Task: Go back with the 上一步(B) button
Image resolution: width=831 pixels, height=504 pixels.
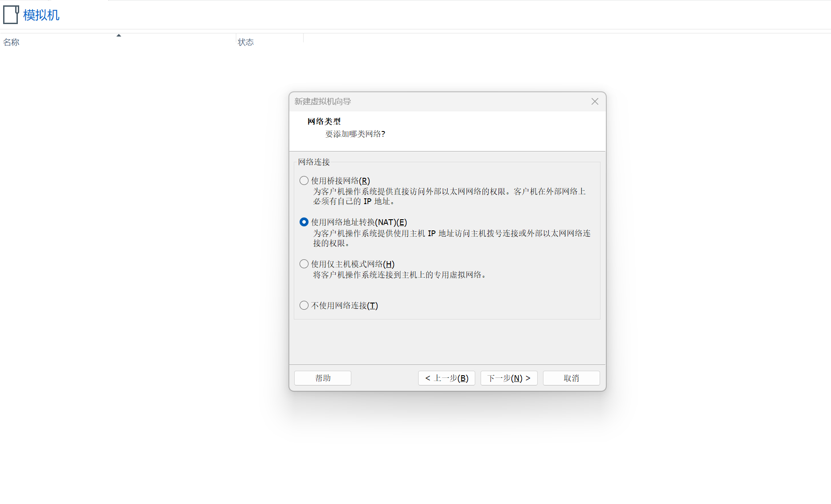Action: [446, 378]
